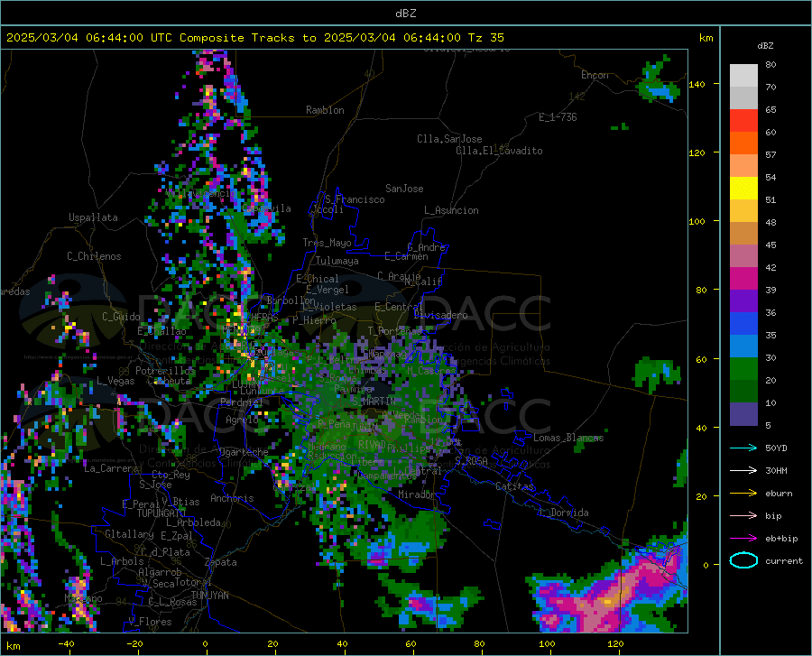Select the 20 dBZ green legend swatch
Viewport: 812px width, 656px height.
743,369
